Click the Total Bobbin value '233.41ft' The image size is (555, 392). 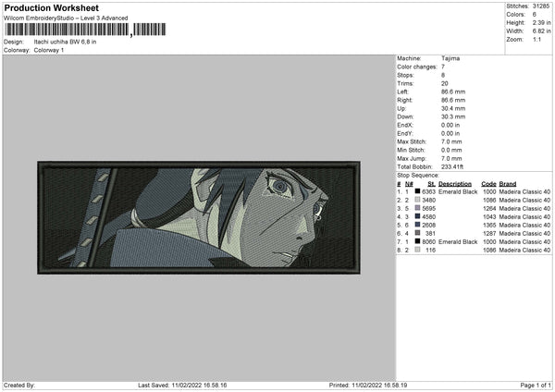pos(452,166)
